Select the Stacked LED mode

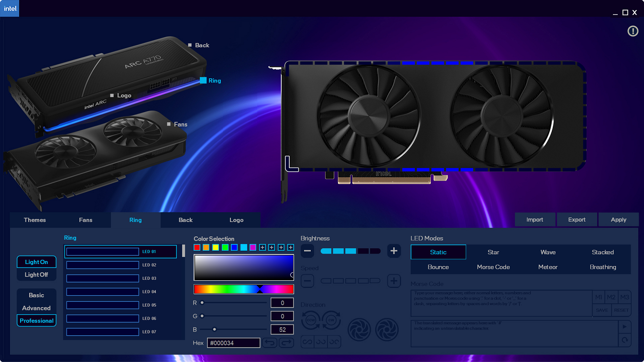pos(603,252)
